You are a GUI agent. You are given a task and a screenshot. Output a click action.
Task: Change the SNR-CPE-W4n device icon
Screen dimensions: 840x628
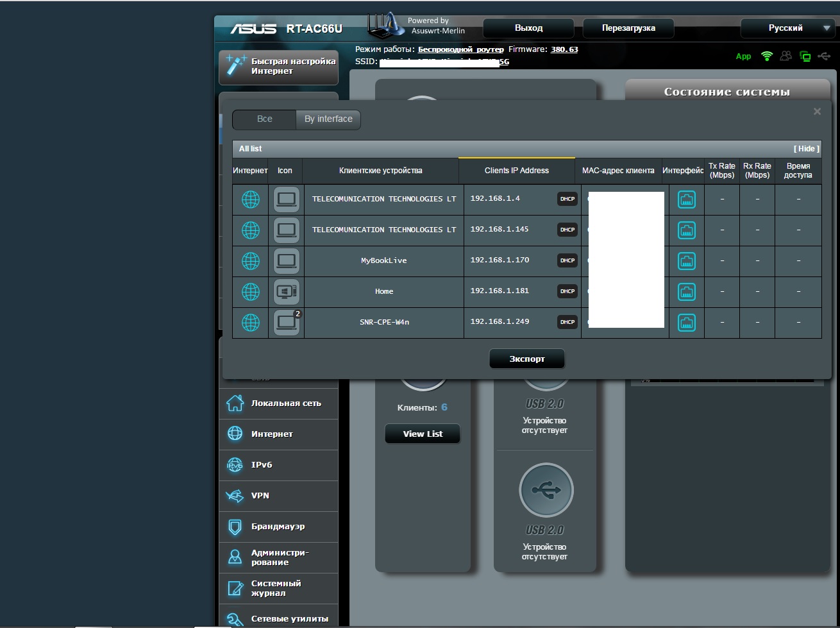[x=287, y=323]
